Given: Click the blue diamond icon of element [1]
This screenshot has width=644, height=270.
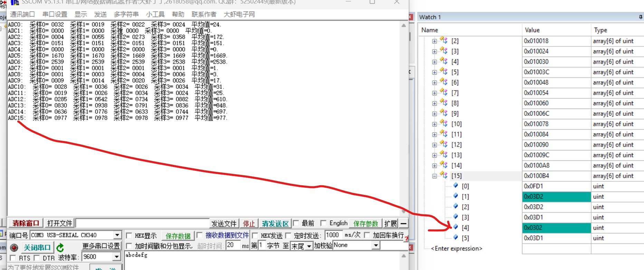Looking at the screenshot, I should (456, 196).
